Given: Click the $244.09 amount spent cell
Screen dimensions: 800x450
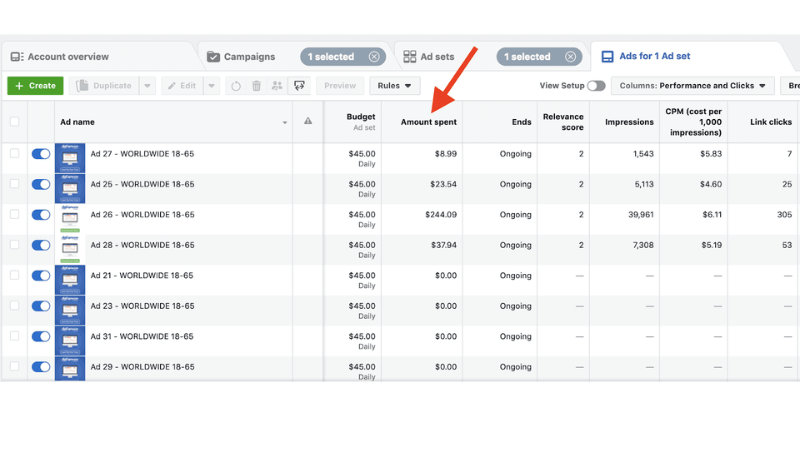Looking at the screenshot, I should pos(441,215).
